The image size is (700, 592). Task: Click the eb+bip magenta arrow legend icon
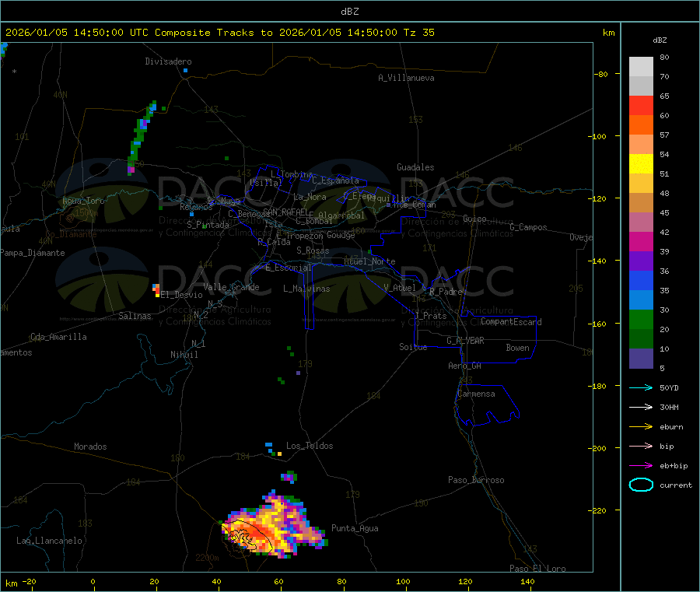[641, 465]
